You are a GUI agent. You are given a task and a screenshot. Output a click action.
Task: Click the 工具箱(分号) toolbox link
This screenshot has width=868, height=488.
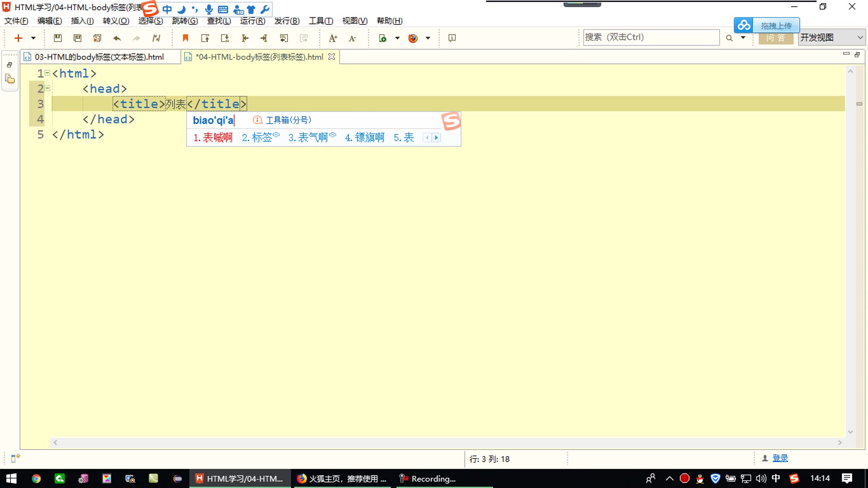tap(283, 120)
